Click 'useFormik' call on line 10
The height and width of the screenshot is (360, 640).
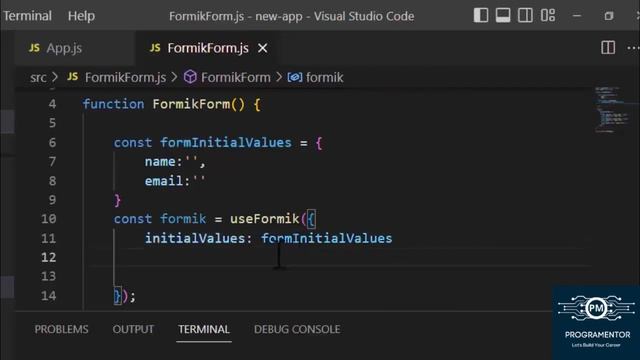pyautogui.click(x=264, y=219)
